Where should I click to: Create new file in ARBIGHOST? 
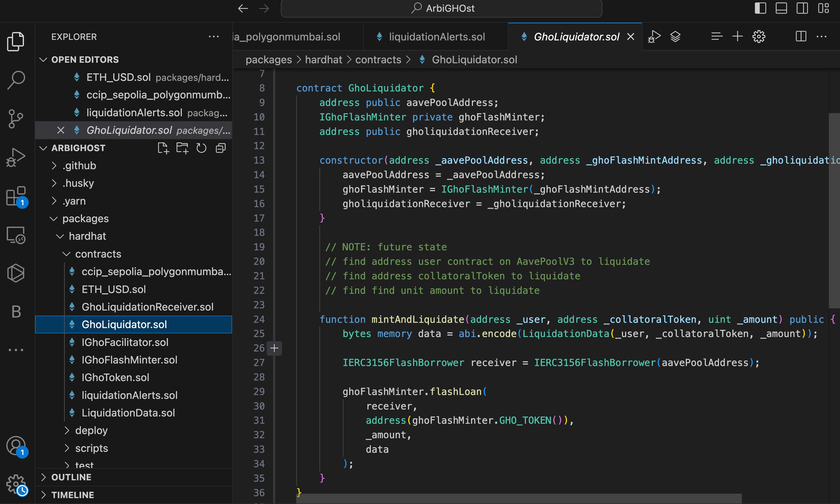point(163,148)
